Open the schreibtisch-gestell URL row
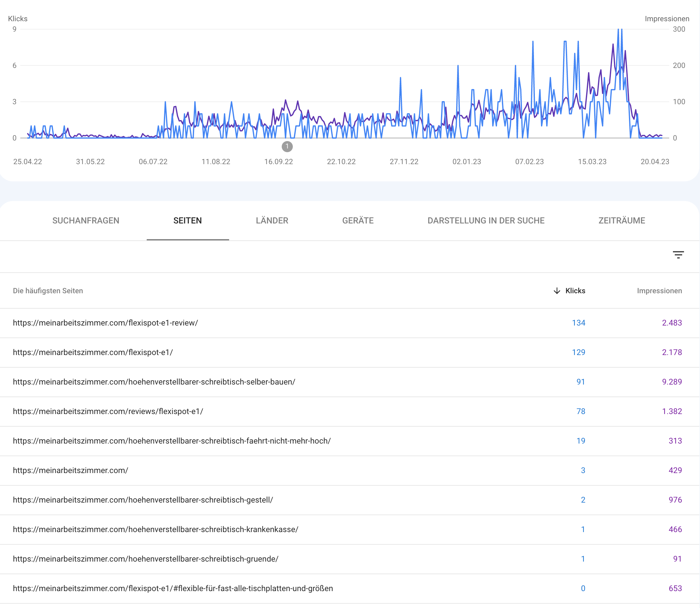The width and height of the screenshot is (700, 608). 350,500
